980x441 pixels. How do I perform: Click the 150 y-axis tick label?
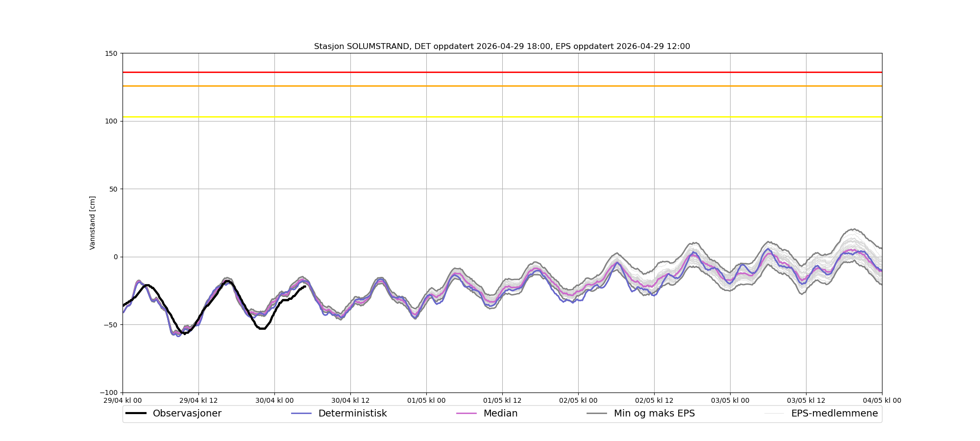(112, 53)
